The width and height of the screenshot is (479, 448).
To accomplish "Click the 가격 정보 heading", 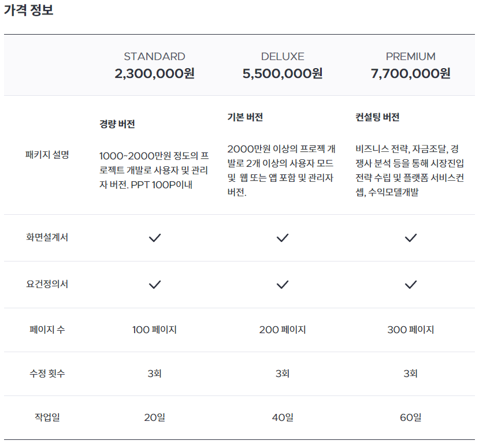I will coord(29,10).
